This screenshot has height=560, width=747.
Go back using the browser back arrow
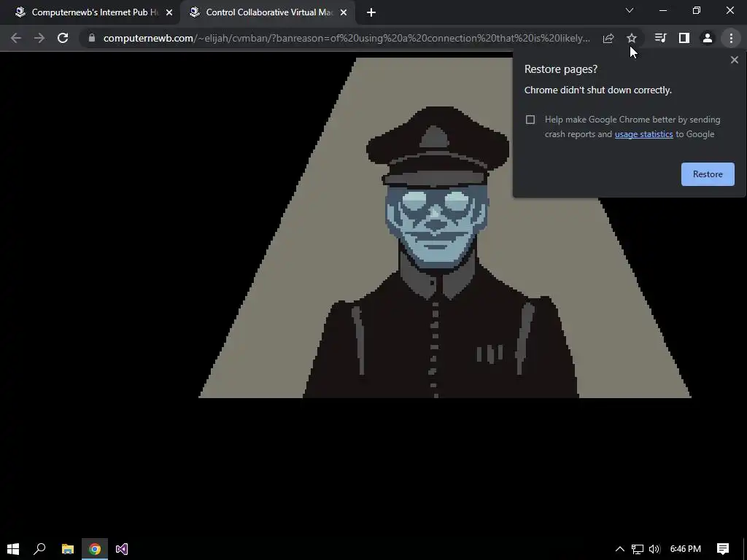pyautogui.click(x=16, y=38)
